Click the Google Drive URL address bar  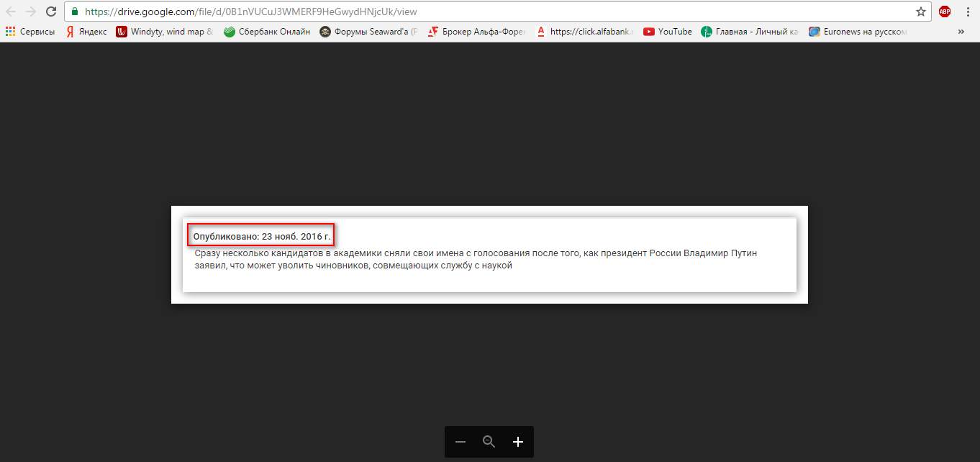[x=432, y=12]
